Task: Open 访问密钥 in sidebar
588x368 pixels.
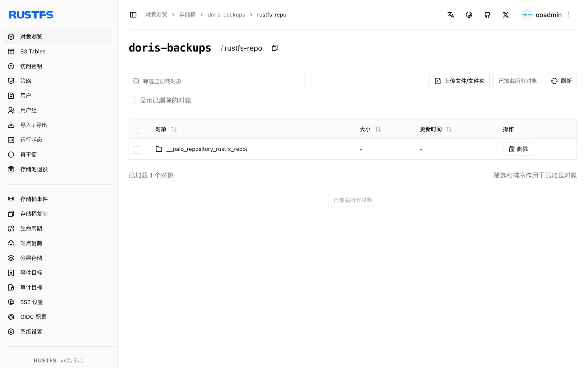Action: 58,66
